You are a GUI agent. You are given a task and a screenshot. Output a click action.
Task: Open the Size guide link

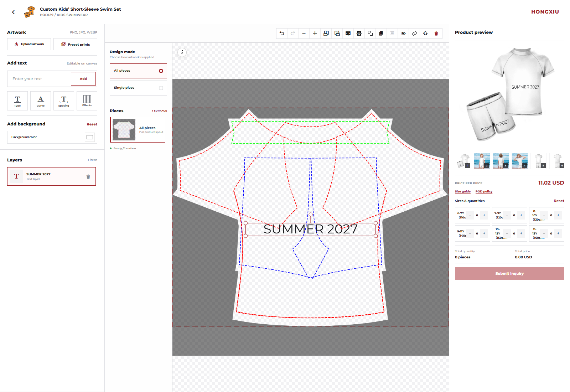click(463, 192)
